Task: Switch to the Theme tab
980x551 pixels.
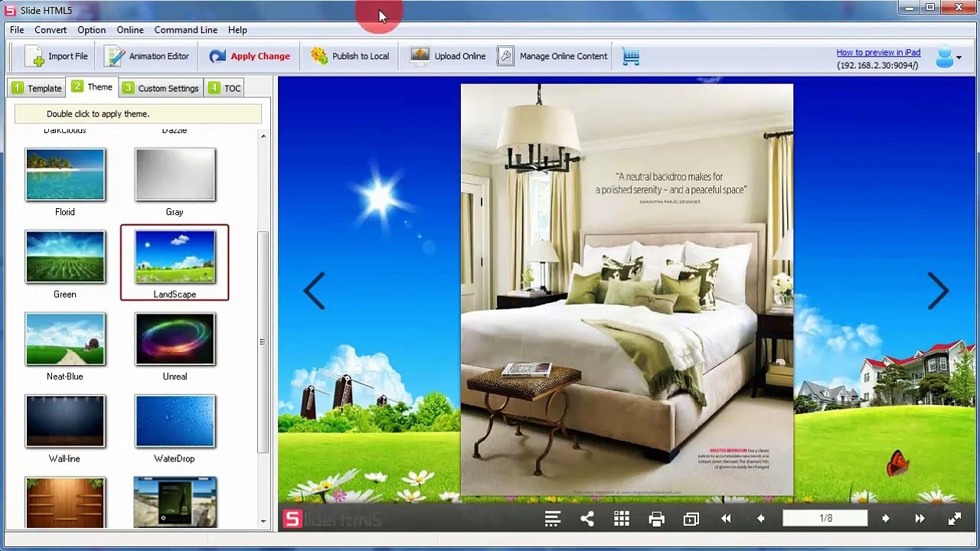Action: click(x=92, y=87)
